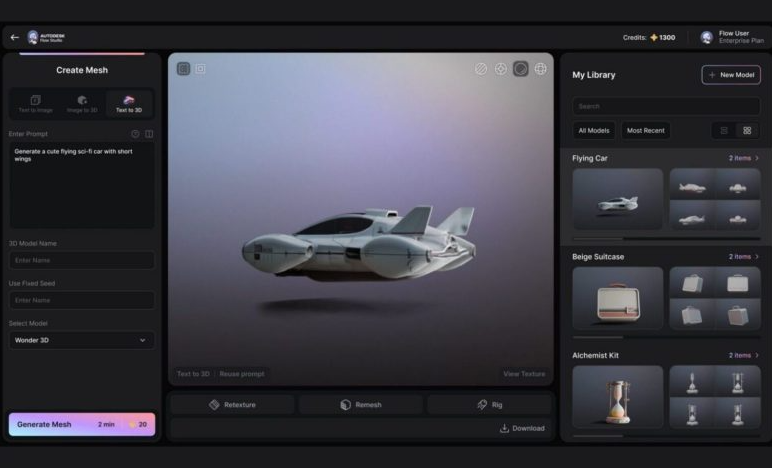Image resolution: width=772 pixels, height=468 pixels.
Task: Toggle the single-square viewport view icon
Action: (200, 69)
